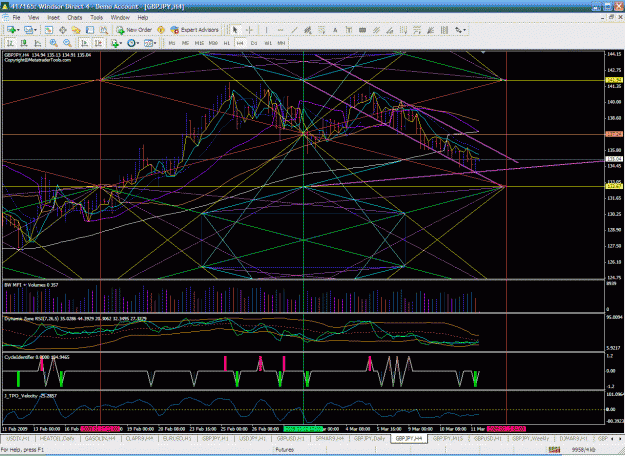This screenshot has height=456, width=625.
Task: Toggle the Terminal panel icon
Action: click(90, 30)
